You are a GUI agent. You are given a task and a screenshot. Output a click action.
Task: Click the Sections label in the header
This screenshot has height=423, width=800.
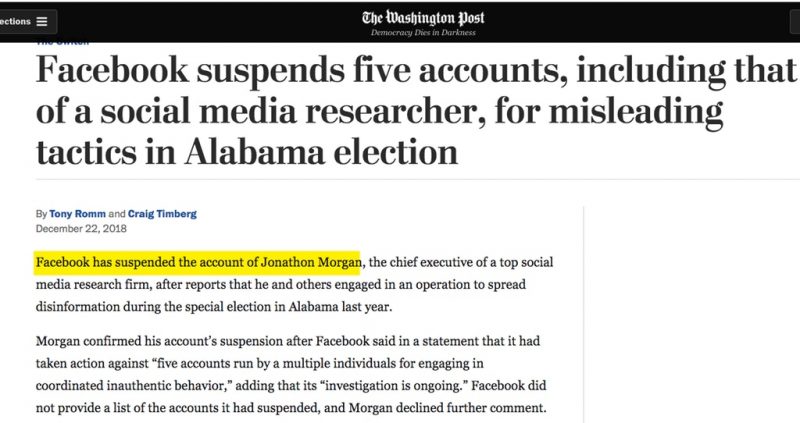[x=15, y=21]
